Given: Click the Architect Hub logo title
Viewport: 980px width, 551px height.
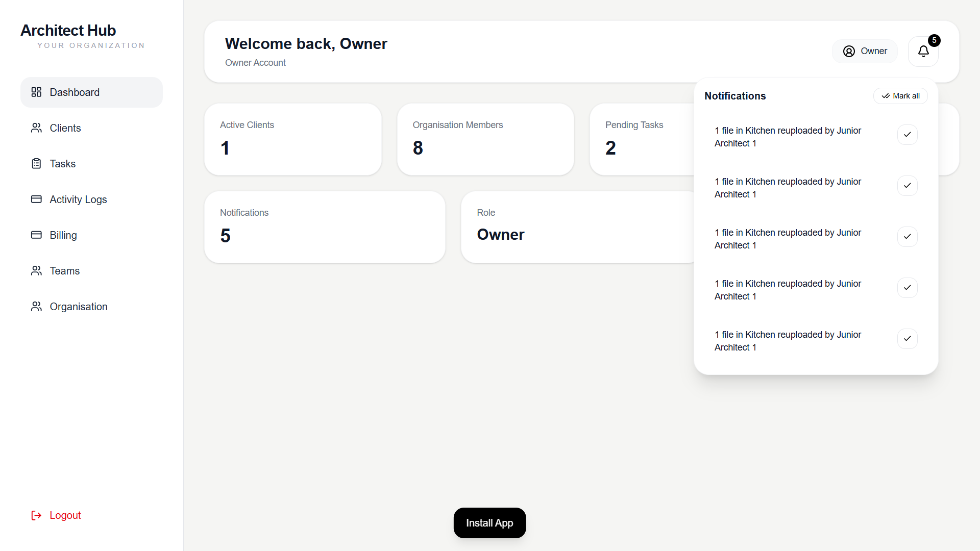Looking at the screenshot, I should [x=68, y=31].
